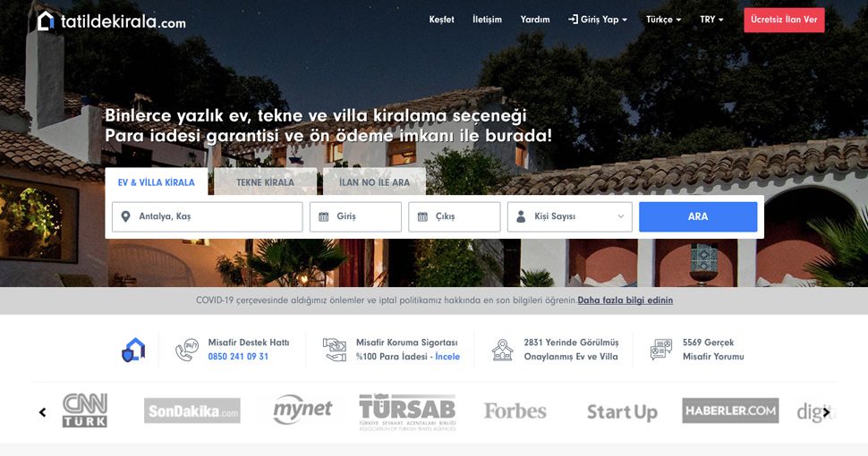This screenshot has width=868, height=456.
Task: Switch to the TEKNE KİRALA tab
Action: 265,182
